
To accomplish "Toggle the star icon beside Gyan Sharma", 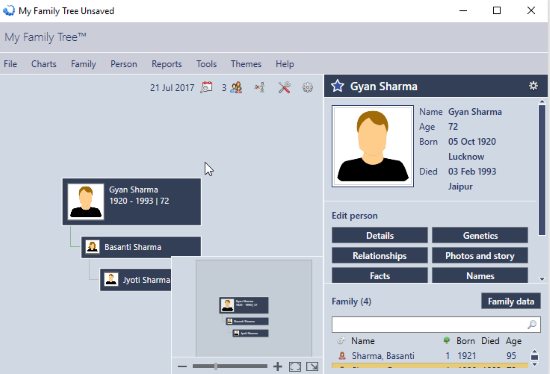I will (x=337, y=86).
